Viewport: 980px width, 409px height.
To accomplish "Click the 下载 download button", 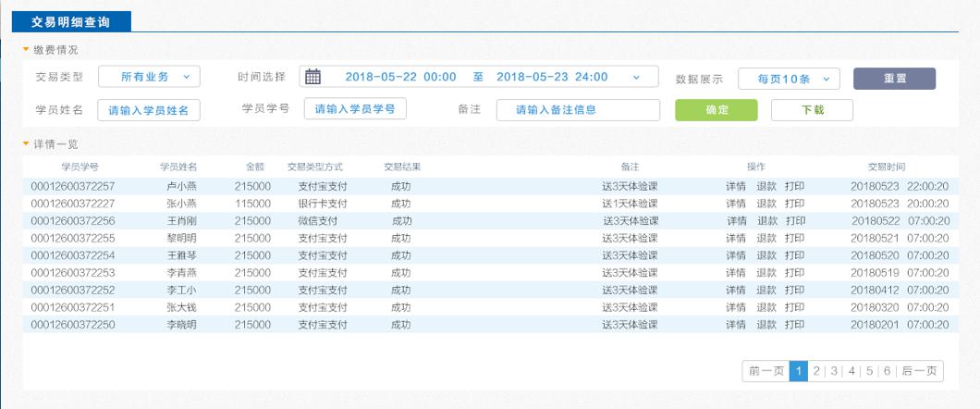I will pos(812,109).
